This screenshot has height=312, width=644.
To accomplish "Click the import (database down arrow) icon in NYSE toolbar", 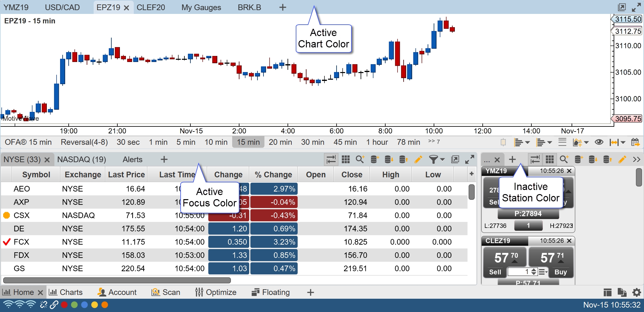I will [x=389, y=159].
